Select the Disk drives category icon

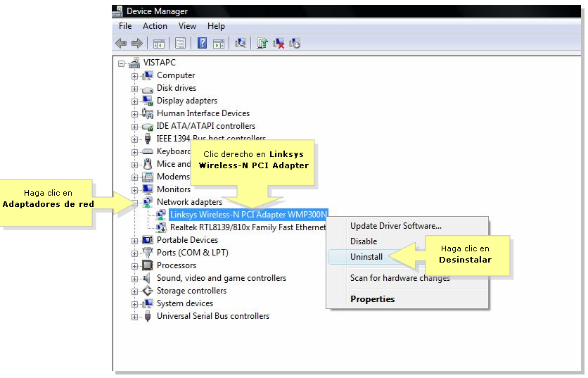pyautogui.click(x=148, y=89)
